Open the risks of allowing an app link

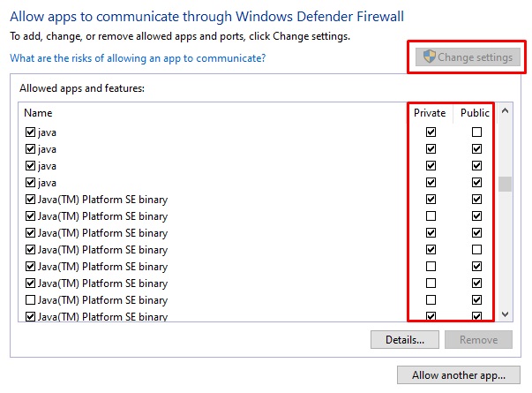click(138, 58)
